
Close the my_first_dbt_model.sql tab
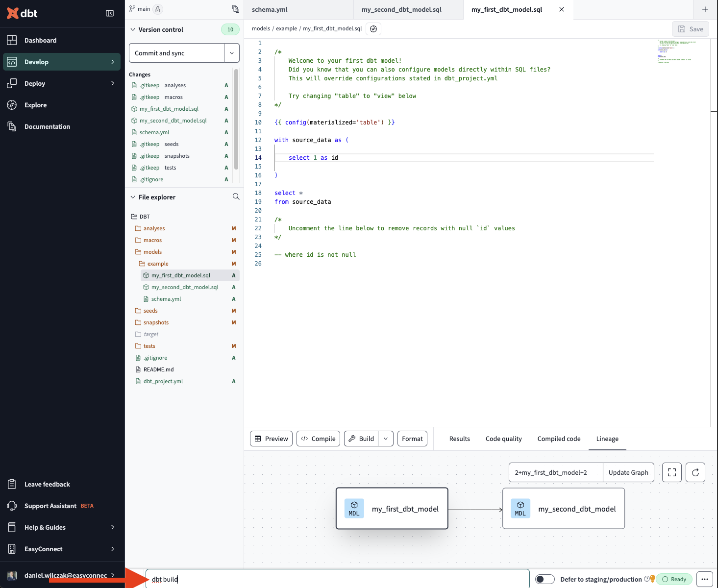562,9
